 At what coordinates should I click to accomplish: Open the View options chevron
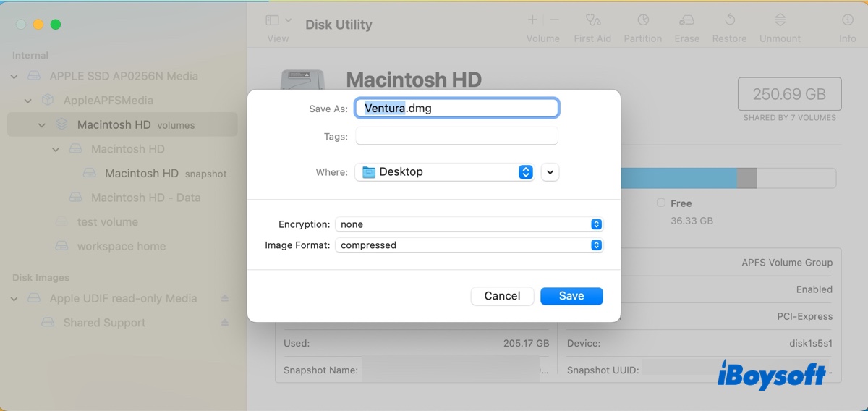pyautogui.click(x=289, y=20)
